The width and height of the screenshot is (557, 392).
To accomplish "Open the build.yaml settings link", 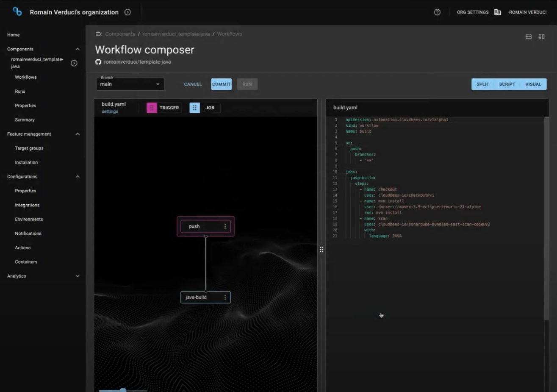I will (x=110, y=111).
